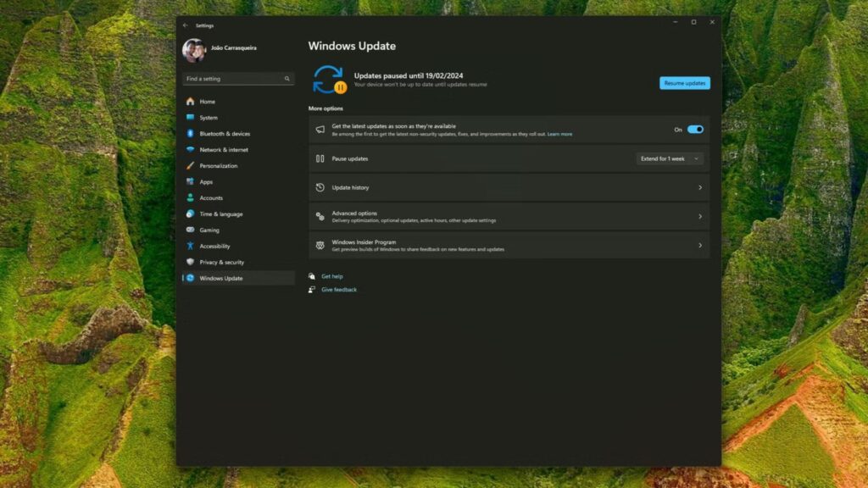Screen dimensions: 868x488
Task: Open Windows Insider Program settings
Action: click(509, 246)
